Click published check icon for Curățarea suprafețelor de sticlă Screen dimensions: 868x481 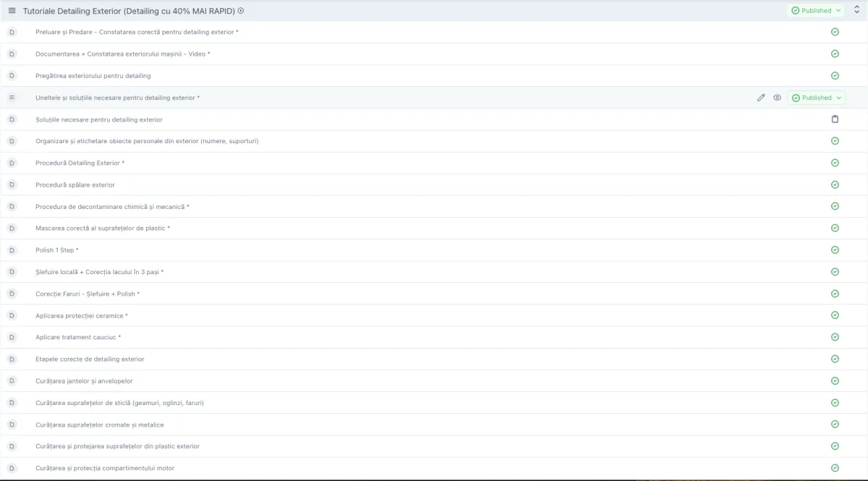pos(835,402)
